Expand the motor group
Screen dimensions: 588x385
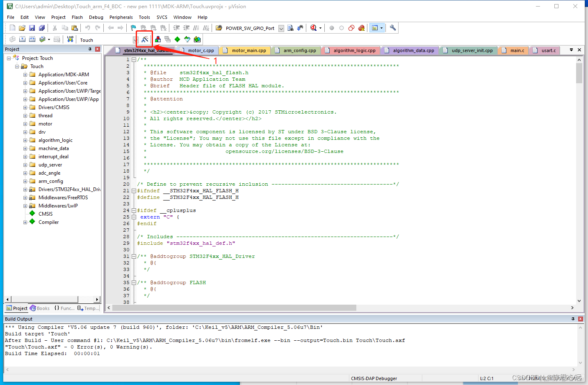coord(25,124)
